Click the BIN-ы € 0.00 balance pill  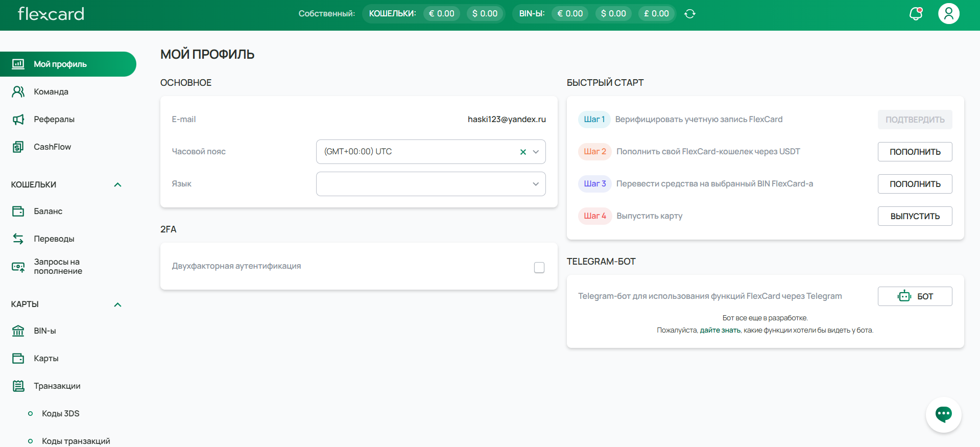(570, 14)
